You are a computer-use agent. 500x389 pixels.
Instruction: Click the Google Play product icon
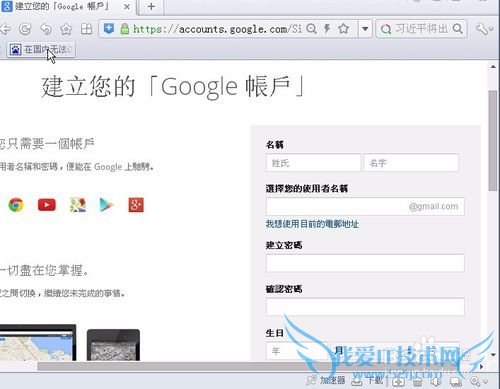106,205
